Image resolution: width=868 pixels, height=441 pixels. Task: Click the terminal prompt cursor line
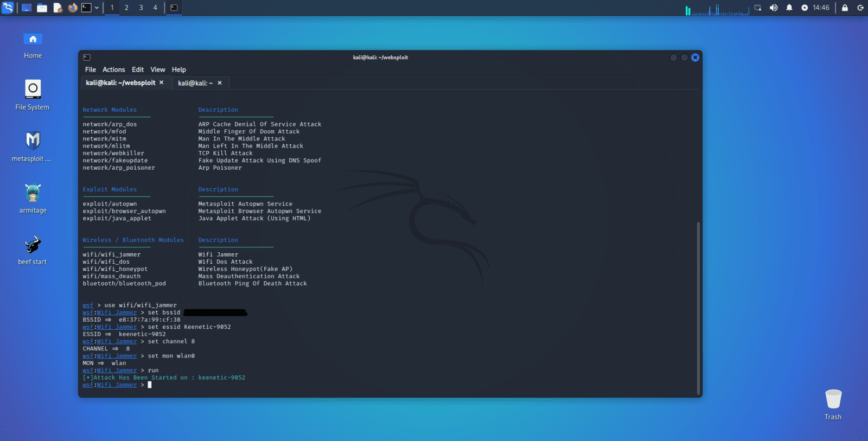[117, 385]
